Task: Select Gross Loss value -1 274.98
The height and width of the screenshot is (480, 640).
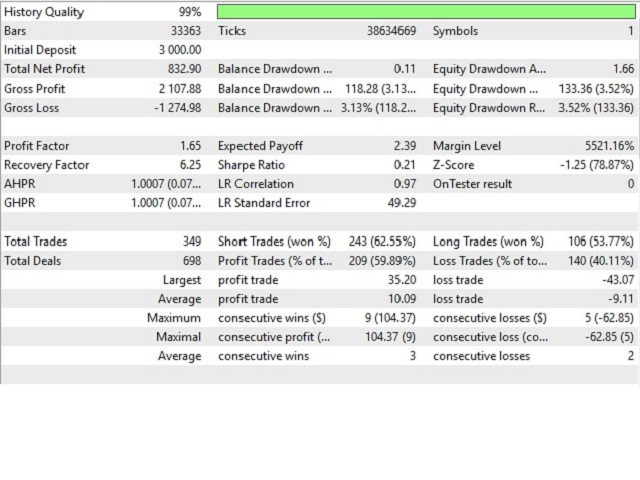Action: coord(178,108)
